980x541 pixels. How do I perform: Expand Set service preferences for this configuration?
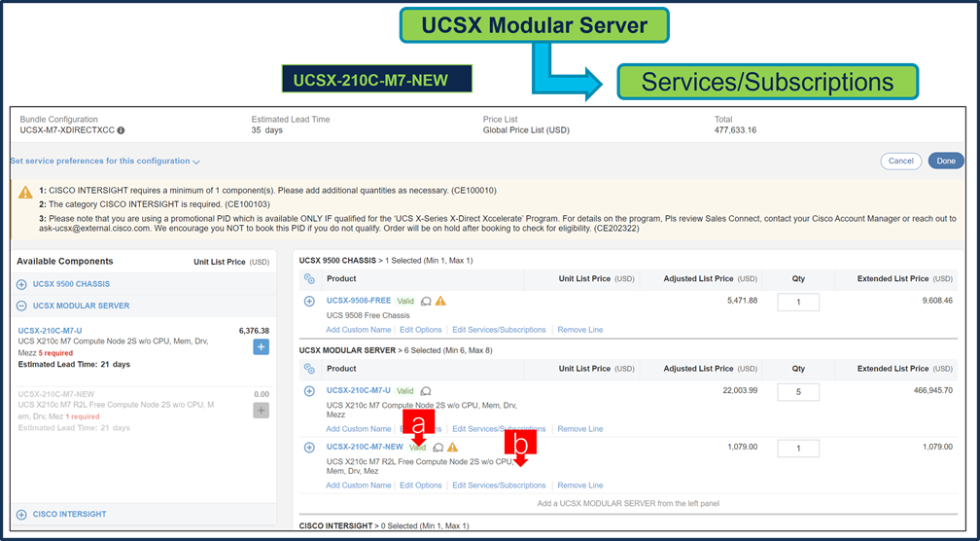click(x=105, y=162)
